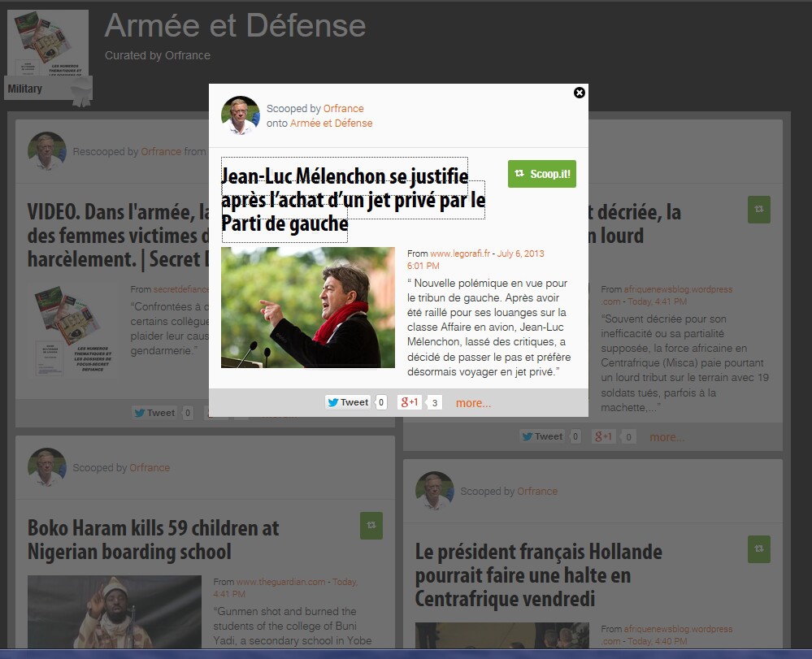
Task: Open Orfrance's avatar in the Hollande post
Action: [x=435, y=491]
